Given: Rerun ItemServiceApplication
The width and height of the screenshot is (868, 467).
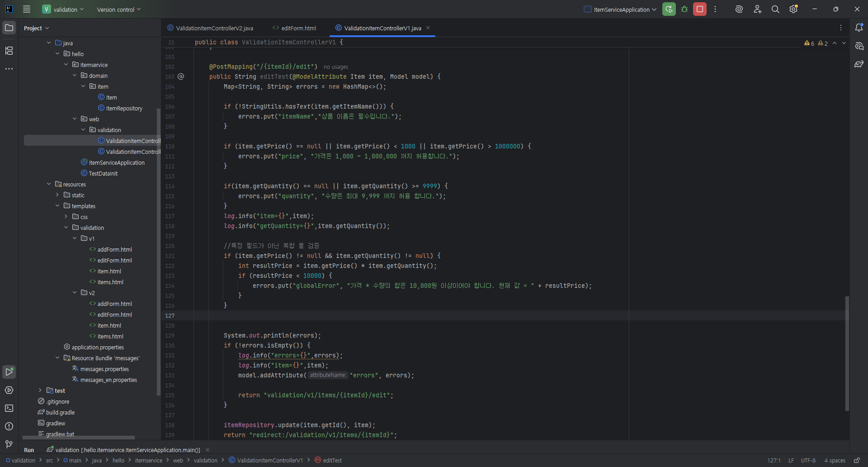Looking at the screenshot, I should 669,9.
